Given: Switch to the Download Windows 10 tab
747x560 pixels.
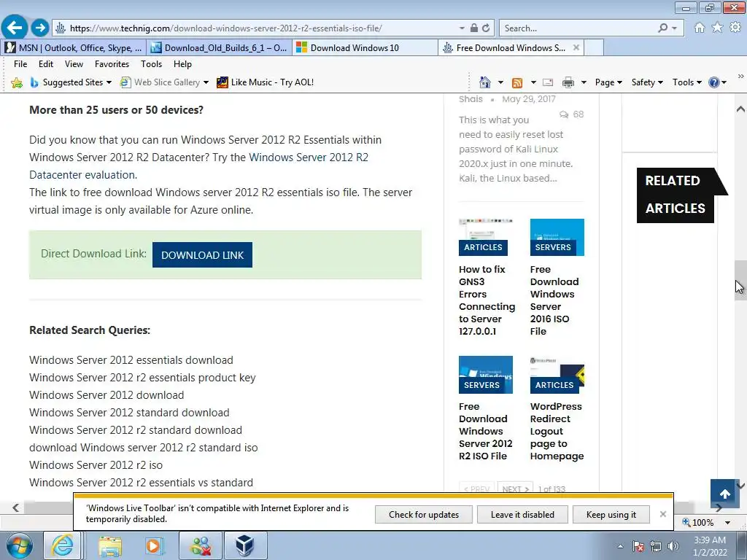Looking at the screenshot, I should pos(365,47).
